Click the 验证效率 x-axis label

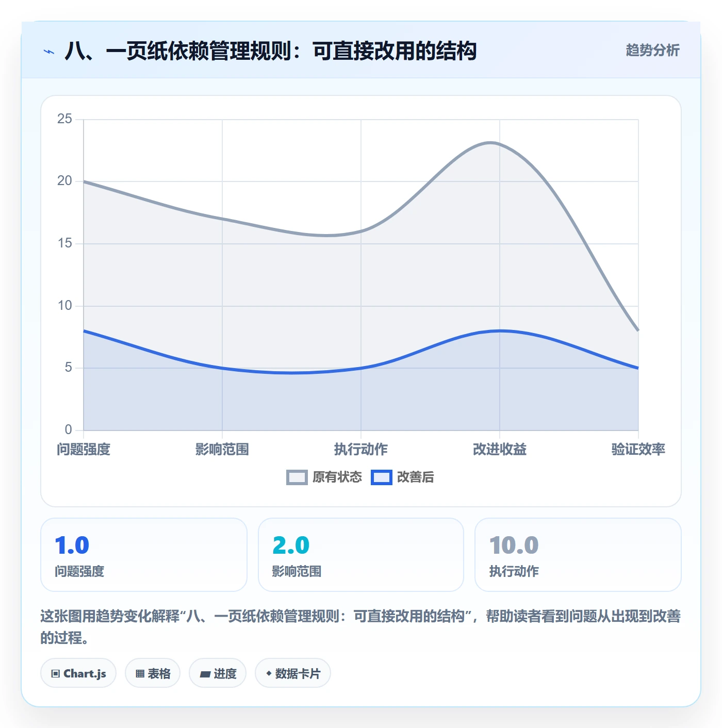coord(638,450)
